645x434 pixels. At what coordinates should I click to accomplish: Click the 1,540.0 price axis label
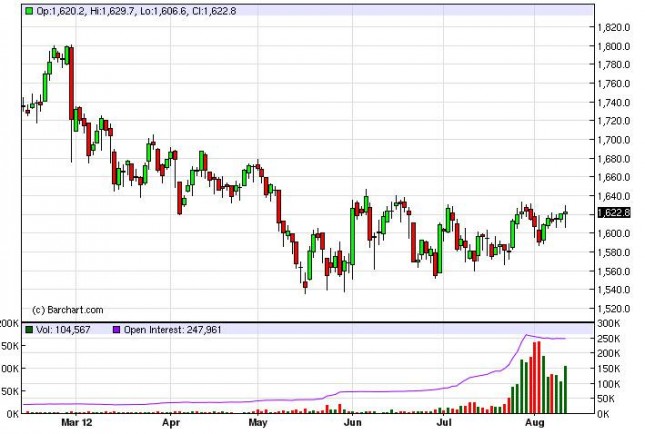pyautogui.click(x=613, y=290)
